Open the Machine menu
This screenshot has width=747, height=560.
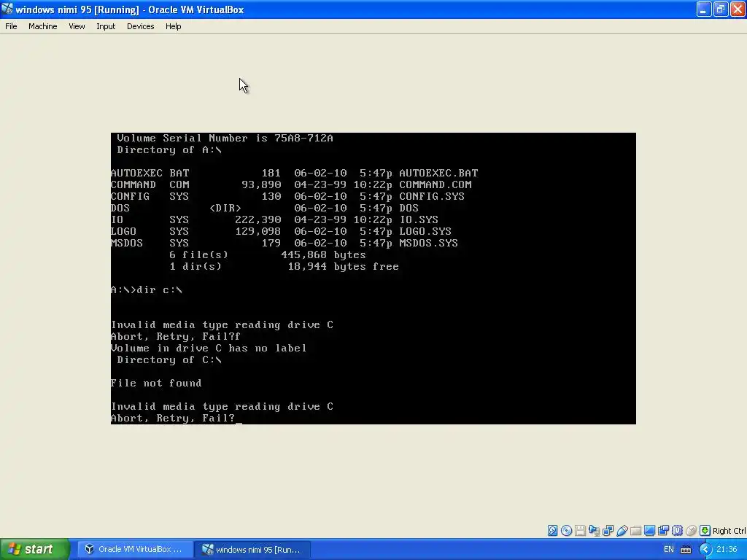click(43, 26)
